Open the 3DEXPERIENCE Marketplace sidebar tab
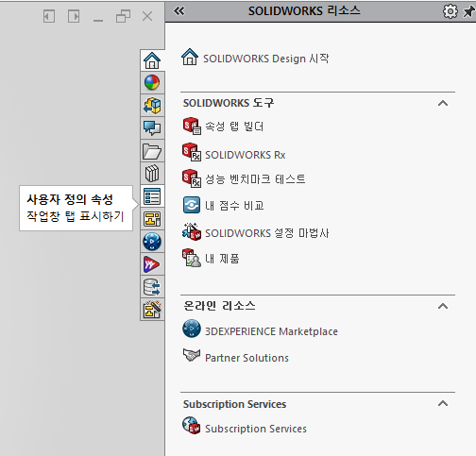Screen dimensions: 476x456 [x=152, y=242]
